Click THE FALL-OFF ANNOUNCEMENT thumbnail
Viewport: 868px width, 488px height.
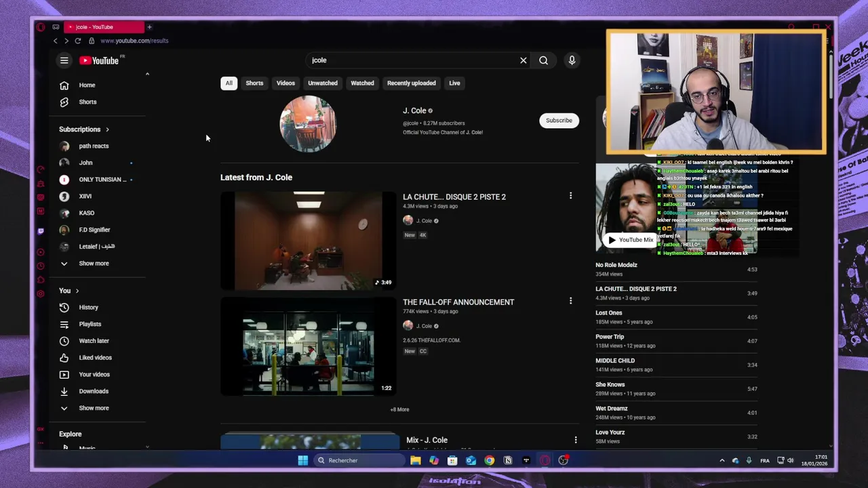pyautogui.click(x=309, y=347)
